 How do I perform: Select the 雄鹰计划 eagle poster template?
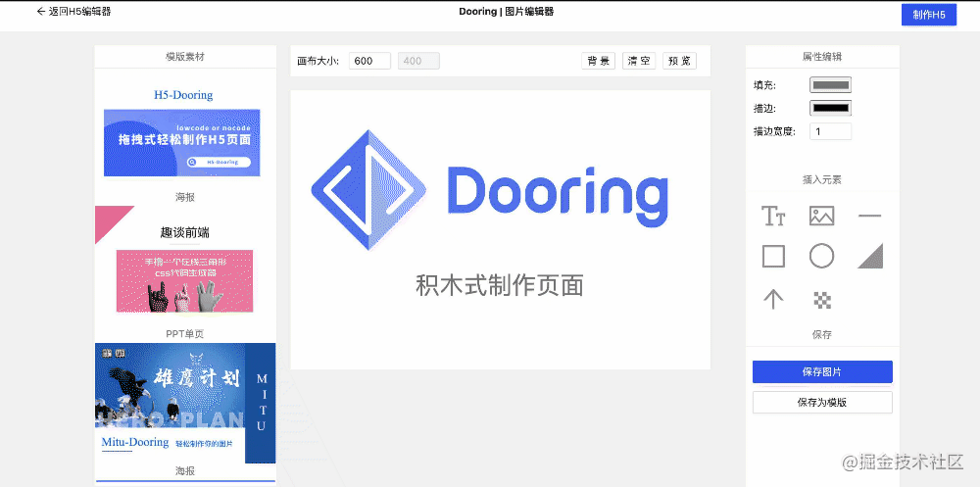tap(185, 404)
